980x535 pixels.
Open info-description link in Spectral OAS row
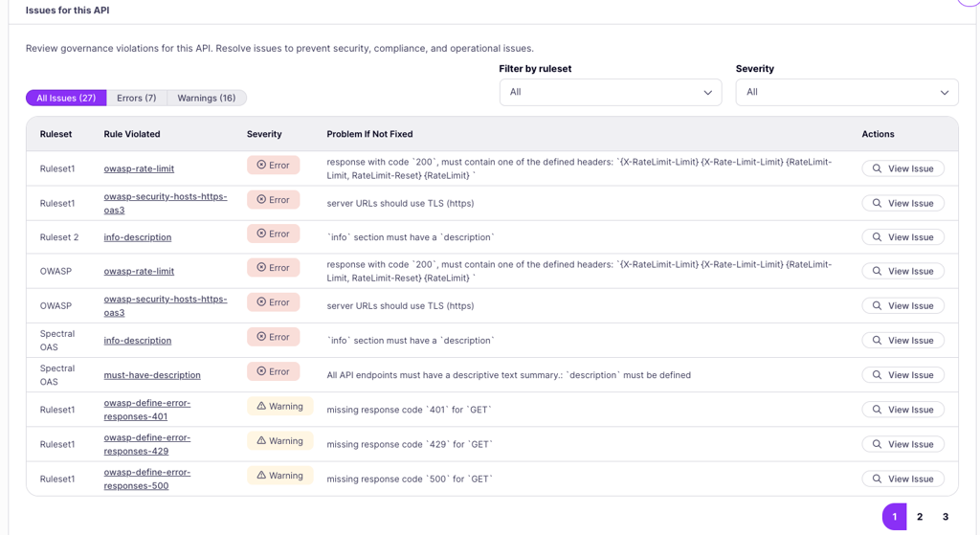[x=138, y=341]
